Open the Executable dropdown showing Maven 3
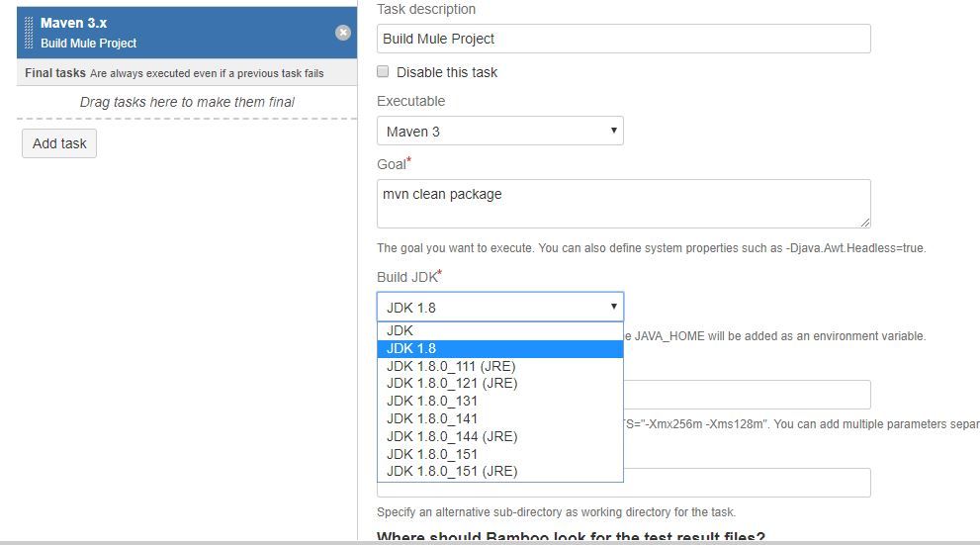This screenshot has height=545, width=980. coord(500,132)
